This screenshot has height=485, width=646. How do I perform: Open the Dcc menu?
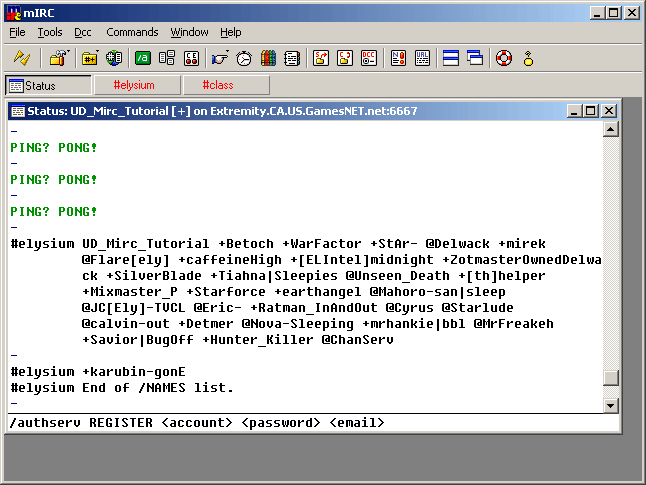82,32
